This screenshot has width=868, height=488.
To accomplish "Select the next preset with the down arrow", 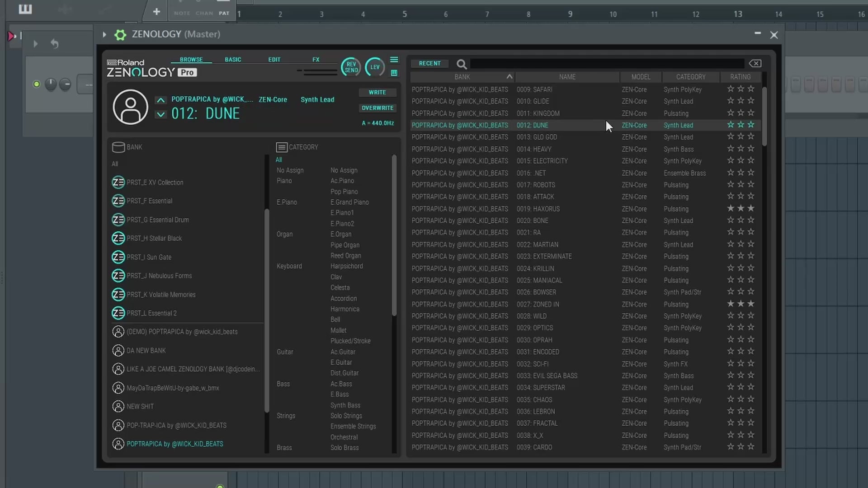I will [x=160, y=114].
